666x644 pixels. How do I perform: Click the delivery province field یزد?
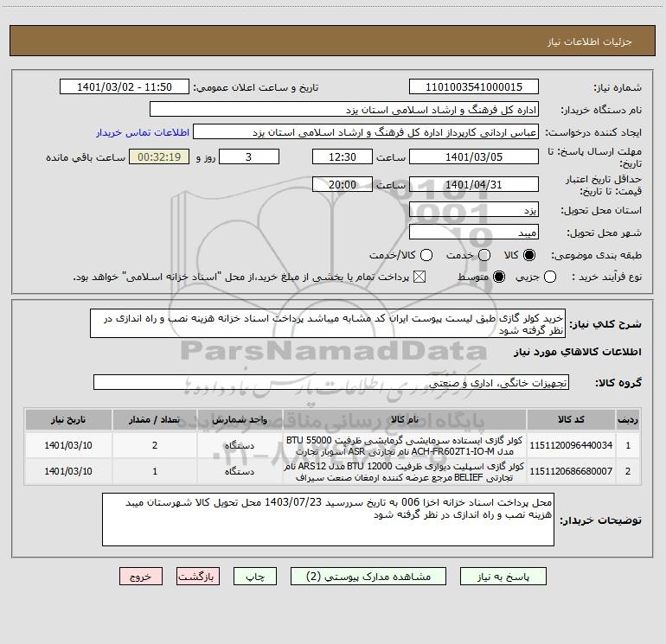point(474,210)
